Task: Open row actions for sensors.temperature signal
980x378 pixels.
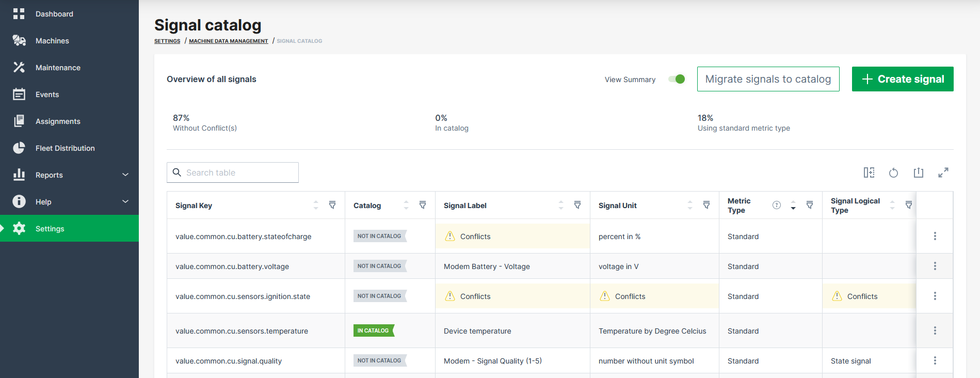Action: tap(935, 330)
